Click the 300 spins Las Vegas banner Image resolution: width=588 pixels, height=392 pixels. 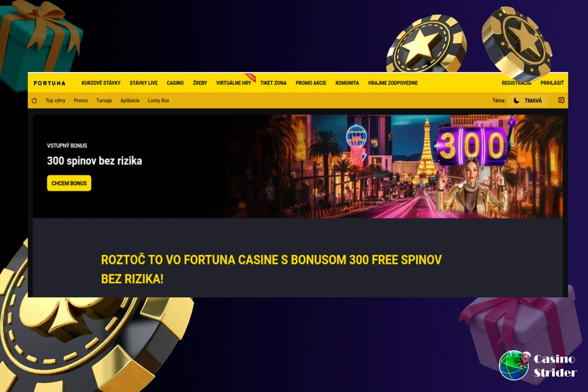[300, 167]
